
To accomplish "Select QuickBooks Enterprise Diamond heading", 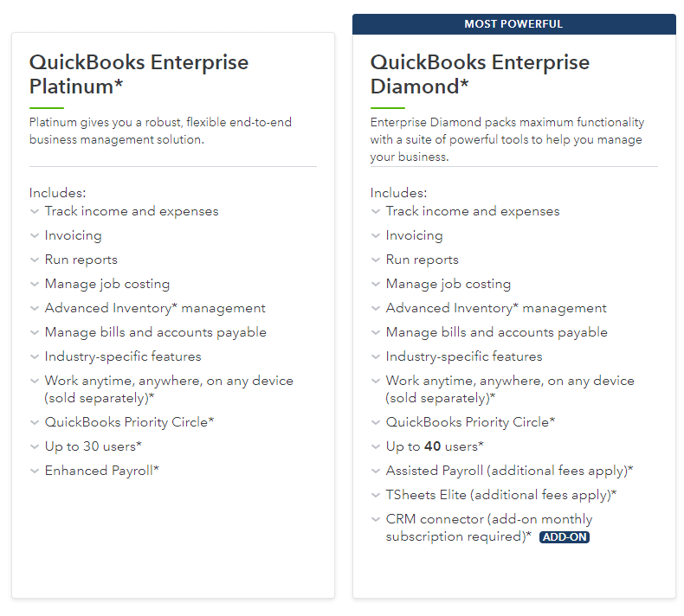I will (x=480, y=74).
